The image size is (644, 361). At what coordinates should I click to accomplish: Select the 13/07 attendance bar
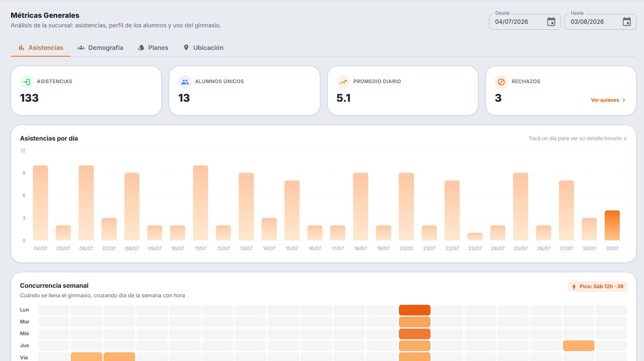[246, 207]
